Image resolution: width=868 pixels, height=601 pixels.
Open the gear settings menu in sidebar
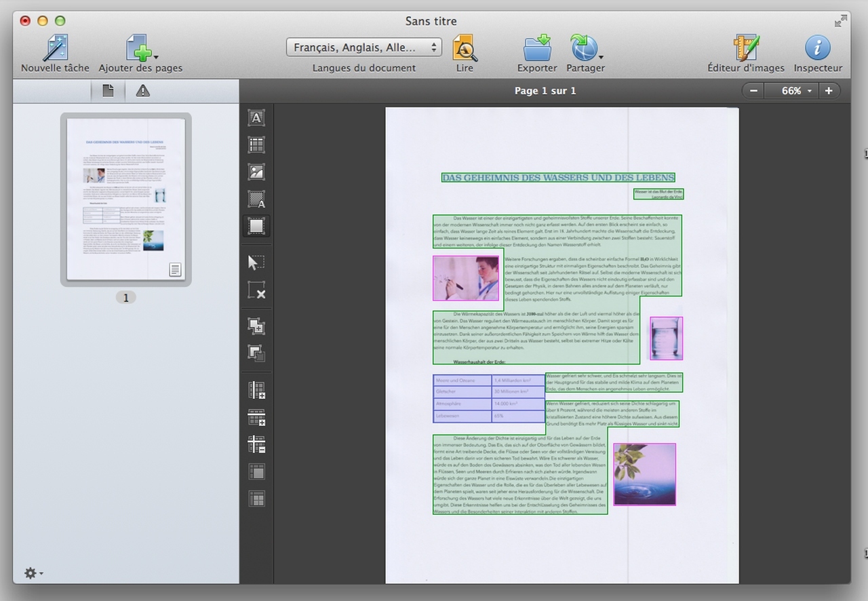pos(33,573)
